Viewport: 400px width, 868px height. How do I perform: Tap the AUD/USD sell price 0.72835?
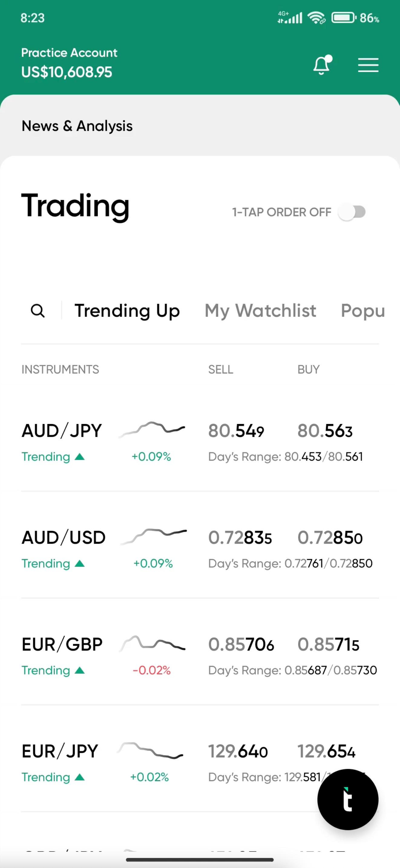click(x=240, y=538)
